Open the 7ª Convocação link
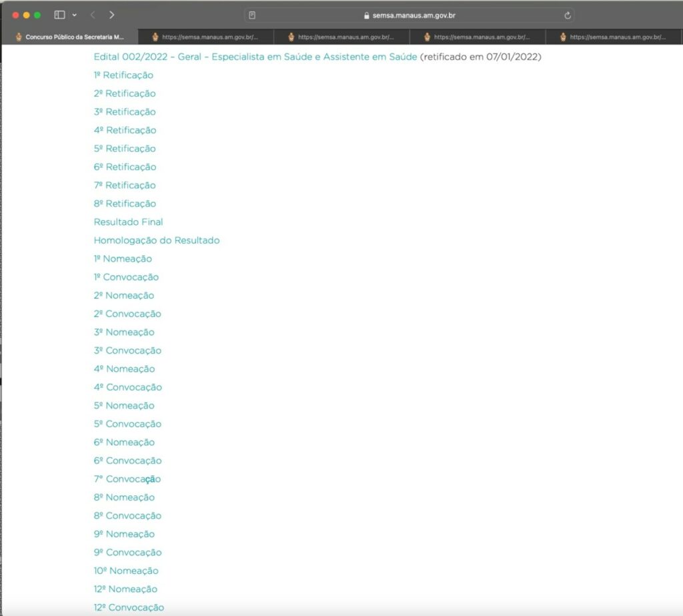The height and width of the screenshot is (616, 683). pyautogui.click(x=127, y=479)
